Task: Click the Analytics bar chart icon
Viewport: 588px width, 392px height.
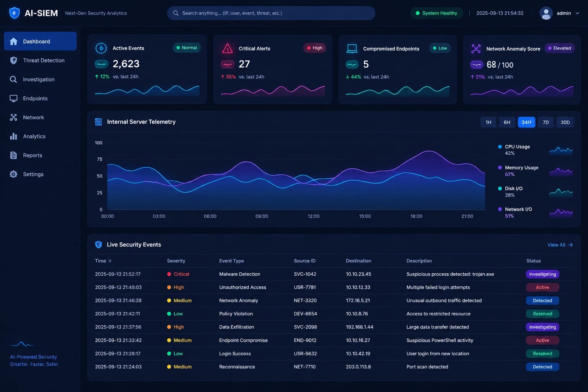Action: [x=13, y=136]
